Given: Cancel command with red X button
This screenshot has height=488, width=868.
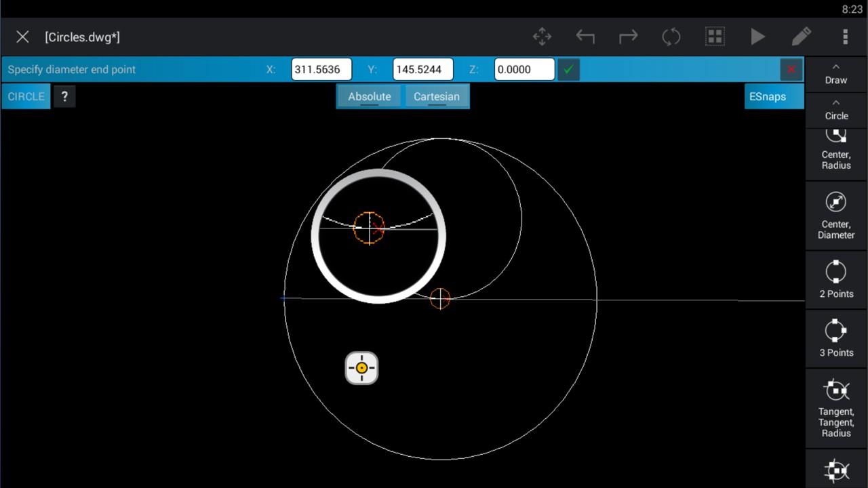Looking at the screenshot, I should (791, 69).
